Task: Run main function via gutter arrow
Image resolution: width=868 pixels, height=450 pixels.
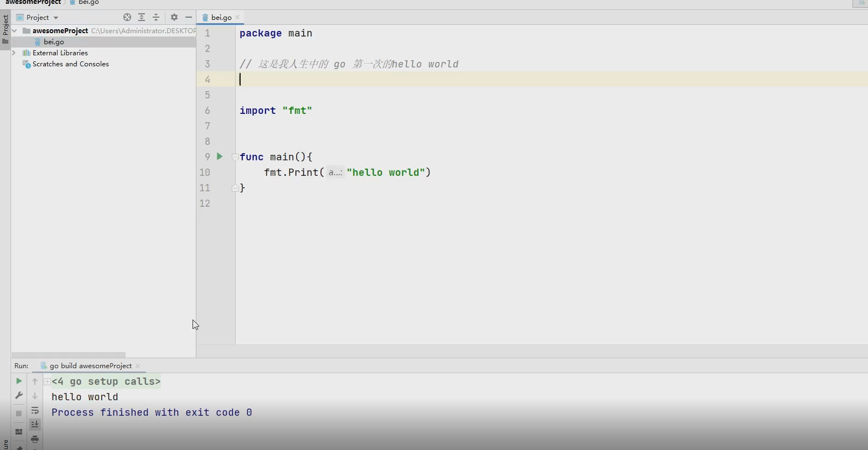Action: 220,156
